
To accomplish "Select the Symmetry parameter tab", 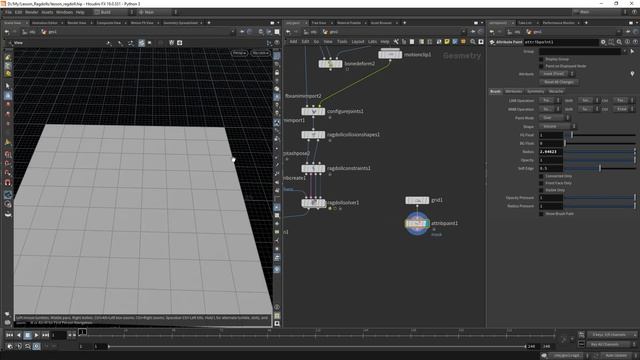I will pos(535,91).
